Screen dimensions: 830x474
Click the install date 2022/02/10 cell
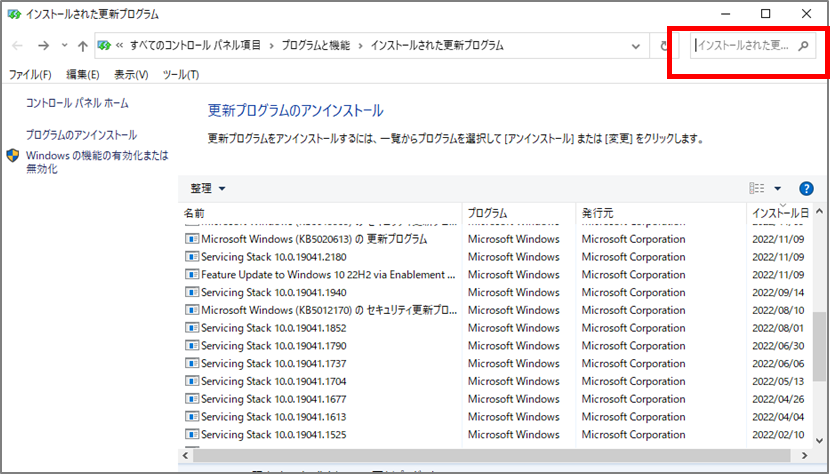point(778,435)
